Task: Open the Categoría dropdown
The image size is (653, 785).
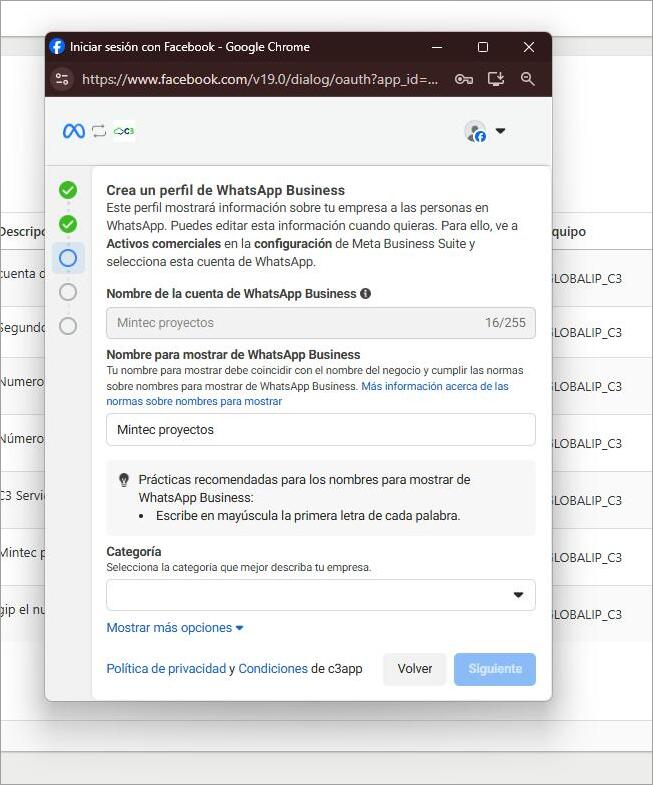Action: [x=320, y=595]
